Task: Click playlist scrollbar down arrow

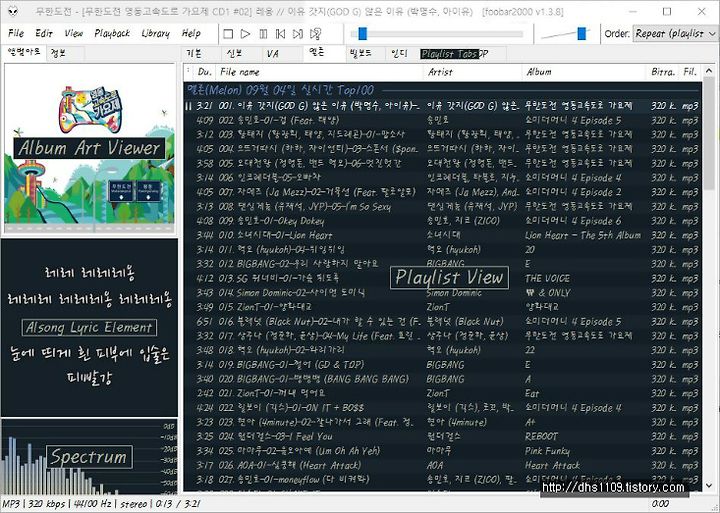Action: click(709, 485)
